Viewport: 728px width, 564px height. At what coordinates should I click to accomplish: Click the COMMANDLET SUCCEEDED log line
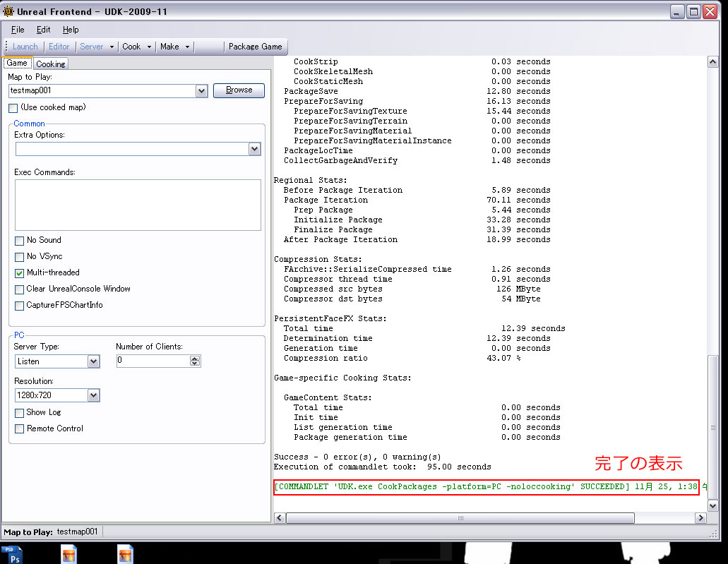point(486,487)
